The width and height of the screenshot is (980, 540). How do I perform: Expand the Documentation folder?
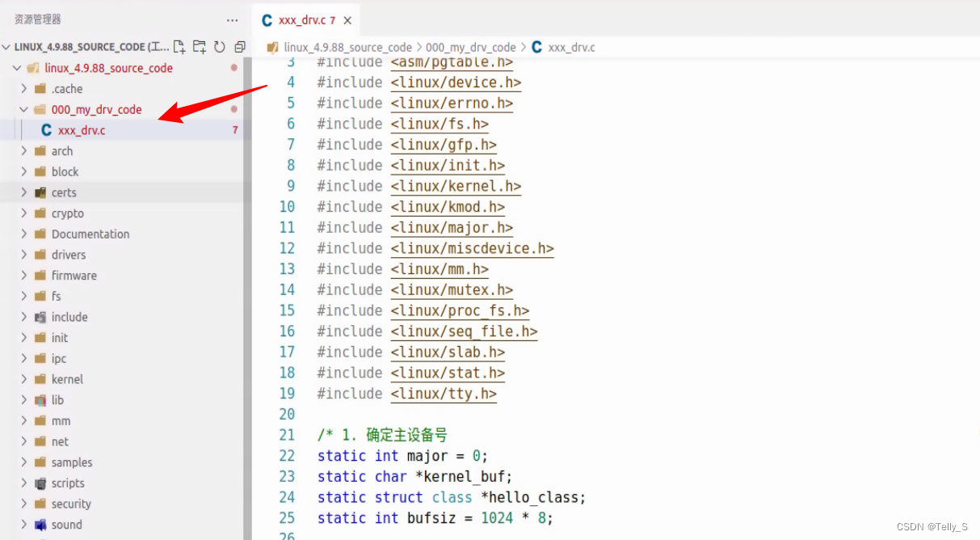point(25,234)
